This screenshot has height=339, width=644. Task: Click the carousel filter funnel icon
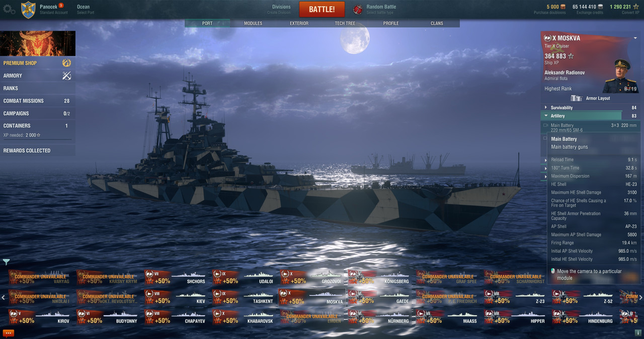(6, 262)
